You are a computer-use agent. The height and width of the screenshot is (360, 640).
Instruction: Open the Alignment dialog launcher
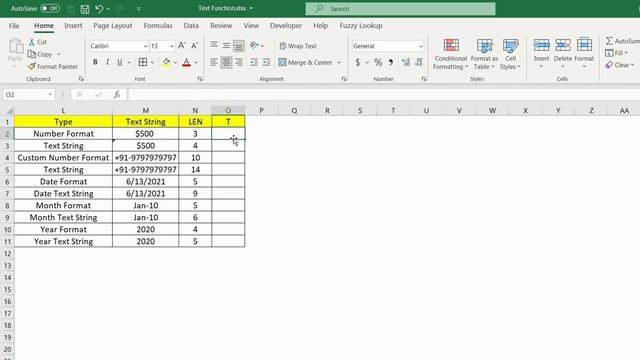click(x=344, y=79)
